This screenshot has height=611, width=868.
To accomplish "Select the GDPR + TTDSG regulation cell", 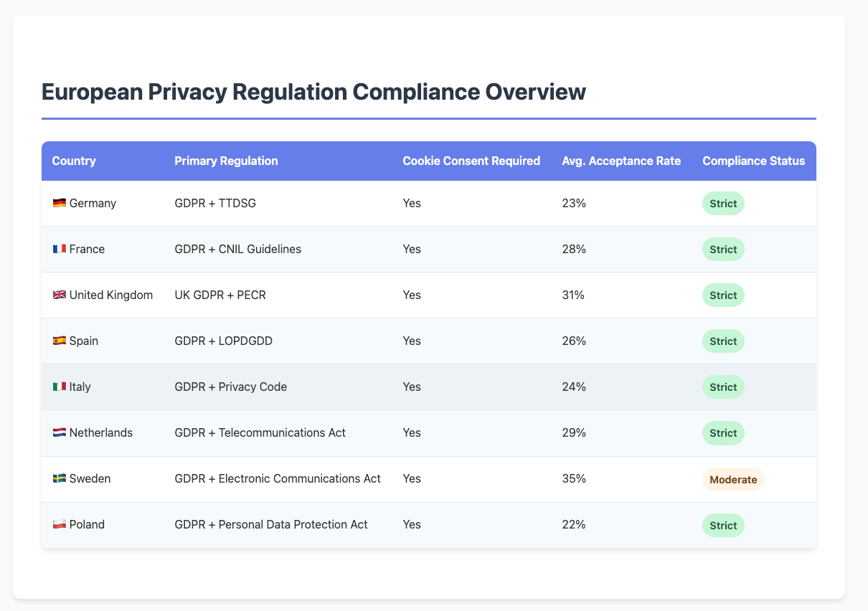I will (x=215, y=204).
